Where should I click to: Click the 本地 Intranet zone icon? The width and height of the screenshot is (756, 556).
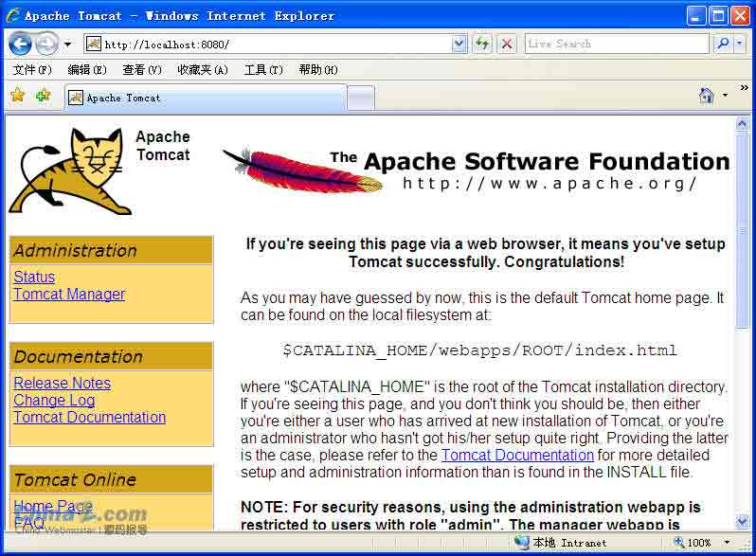(522, 543)
